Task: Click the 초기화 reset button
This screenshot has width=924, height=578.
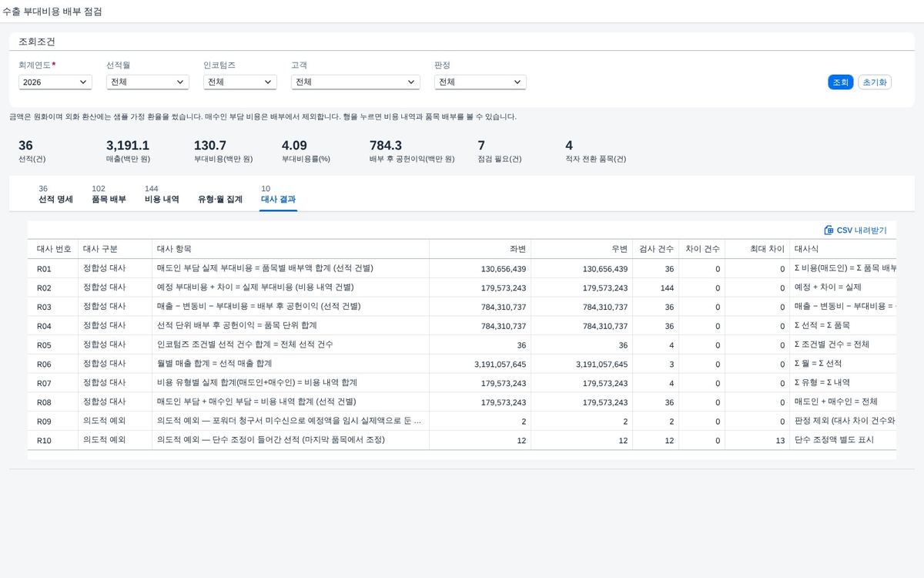Action: click(x=875, y=82)
